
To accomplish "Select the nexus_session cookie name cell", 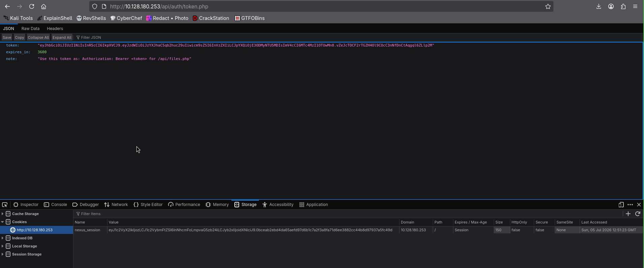I will click(90, 230).
